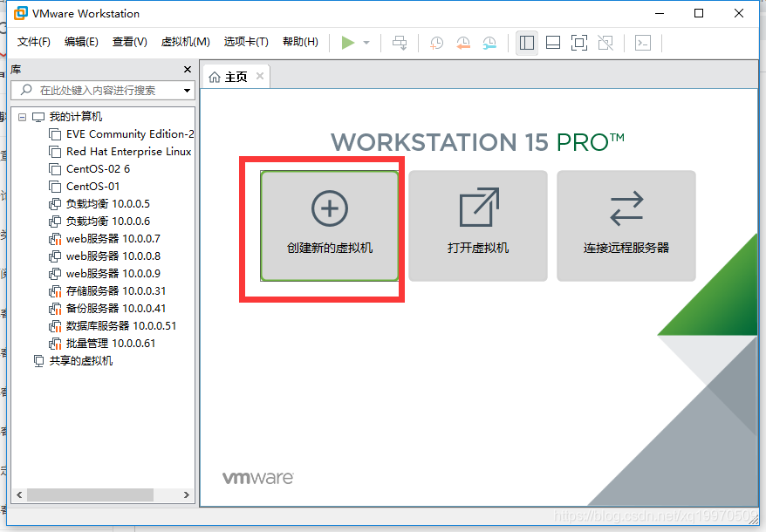This screenshot has width=766, height=532.
Task: Click the green Power On play button
Action: 348,43
